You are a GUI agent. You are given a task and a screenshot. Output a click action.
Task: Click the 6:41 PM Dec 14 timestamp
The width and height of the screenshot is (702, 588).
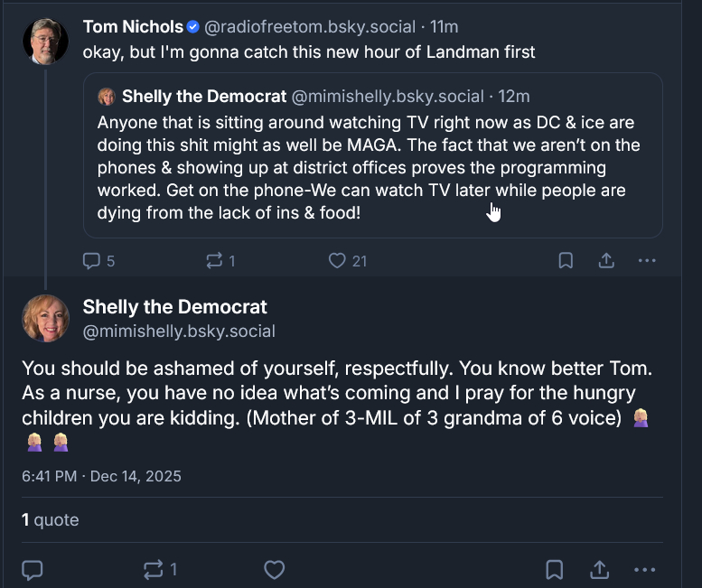(101, 476)
